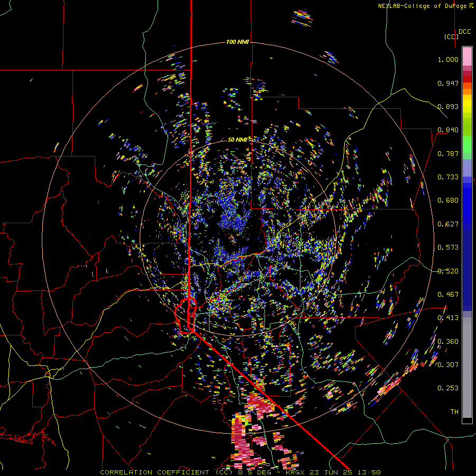The image size is (476, 476).
Task: Click the TH label at legend bottom
Action: point(454,412)
